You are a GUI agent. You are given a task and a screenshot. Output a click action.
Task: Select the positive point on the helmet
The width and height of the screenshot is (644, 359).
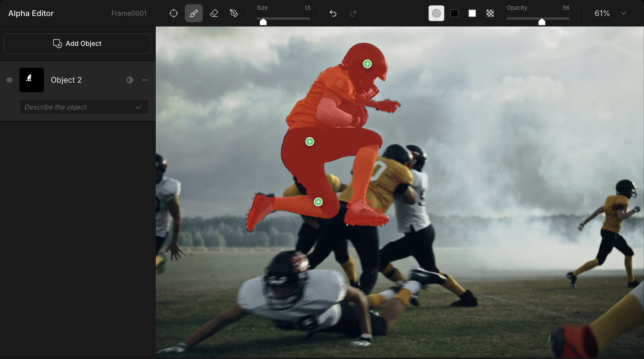point(367,64)
